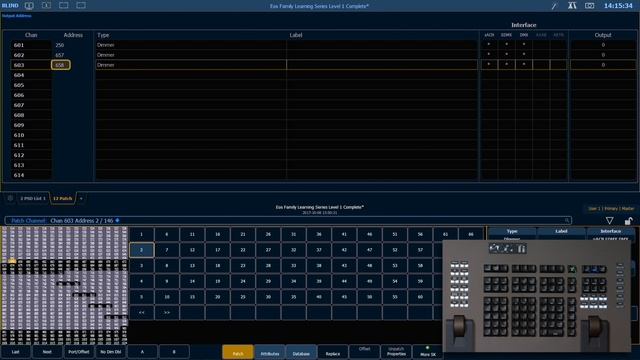The width and height of the screenshot is (640, 360).
Task: Click the search icon in command line
Action: coord(567,220)
